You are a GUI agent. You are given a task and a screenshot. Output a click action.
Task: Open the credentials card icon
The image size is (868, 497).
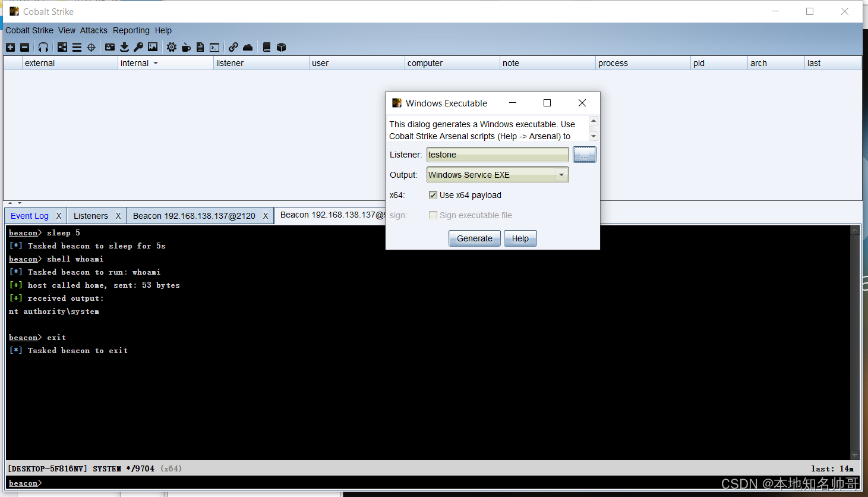110,47
